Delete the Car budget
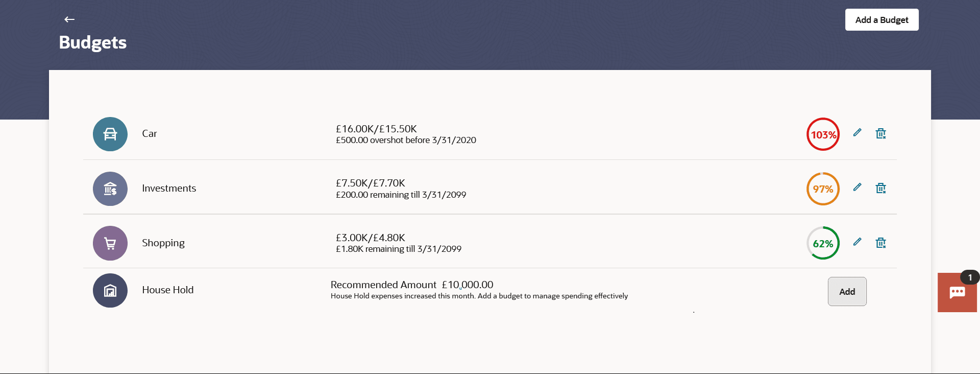Viewport: 980px width, 374px height. [880, 134]
